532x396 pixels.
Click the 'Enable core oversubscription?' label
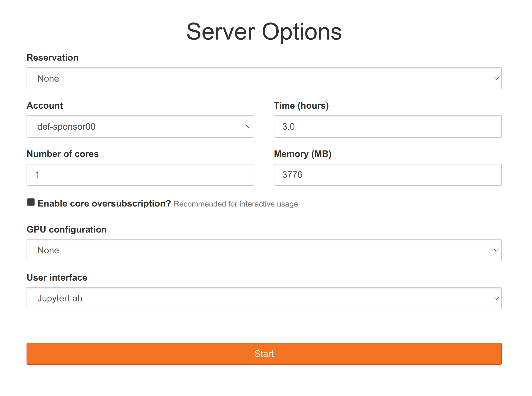pos(104,204)
